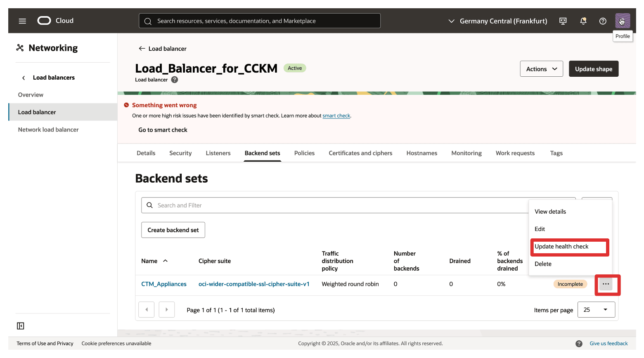Open the Policies tab
Screen dimensions: 644x358
pyautogui.click(x=304, y=153)
